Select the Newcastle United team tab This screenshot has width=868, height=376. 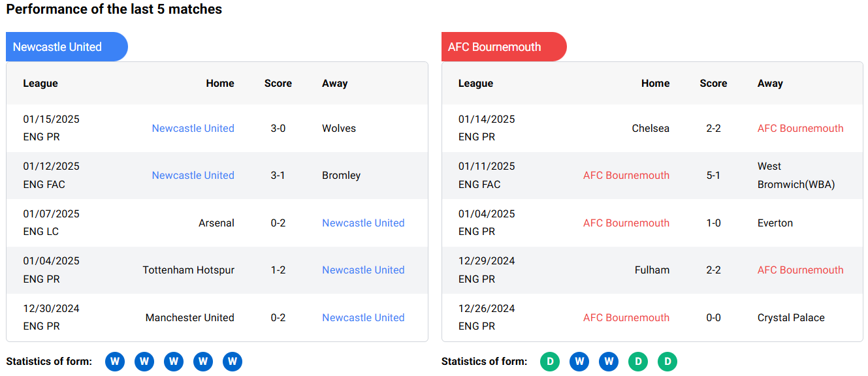(x=66, y=47)
